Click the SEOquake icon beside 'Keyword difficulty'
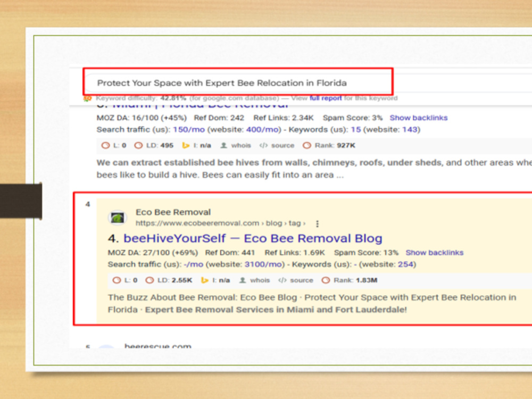 pos(88,98)
